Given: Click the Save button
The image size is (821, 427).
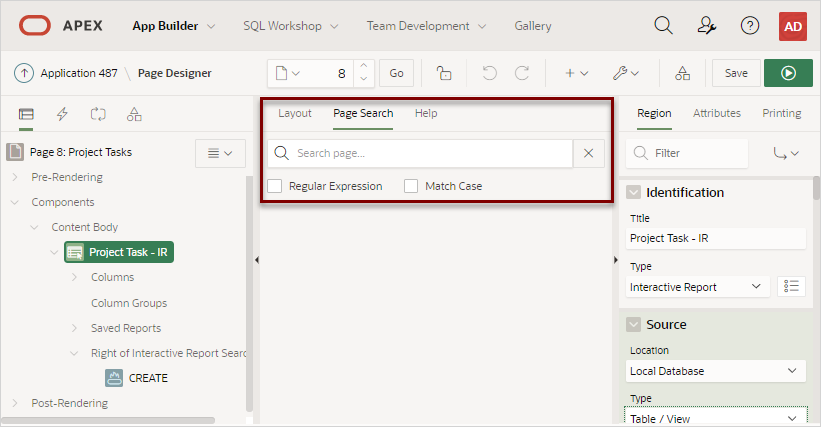Looking at the screenshot, I should coord(736,73).
